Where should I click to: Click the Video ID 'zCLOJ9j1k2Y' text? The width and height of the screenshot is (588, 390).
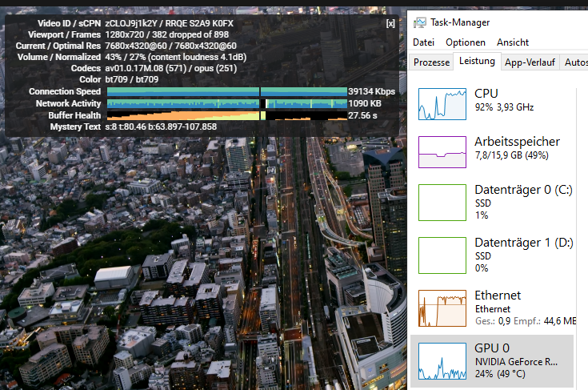click(131, 24)
